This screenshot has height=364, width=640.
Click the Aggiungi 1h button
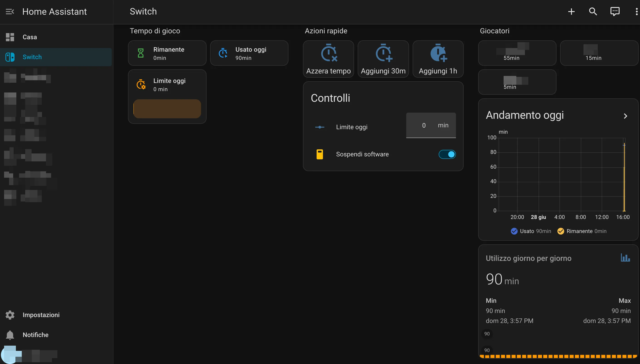438,59
